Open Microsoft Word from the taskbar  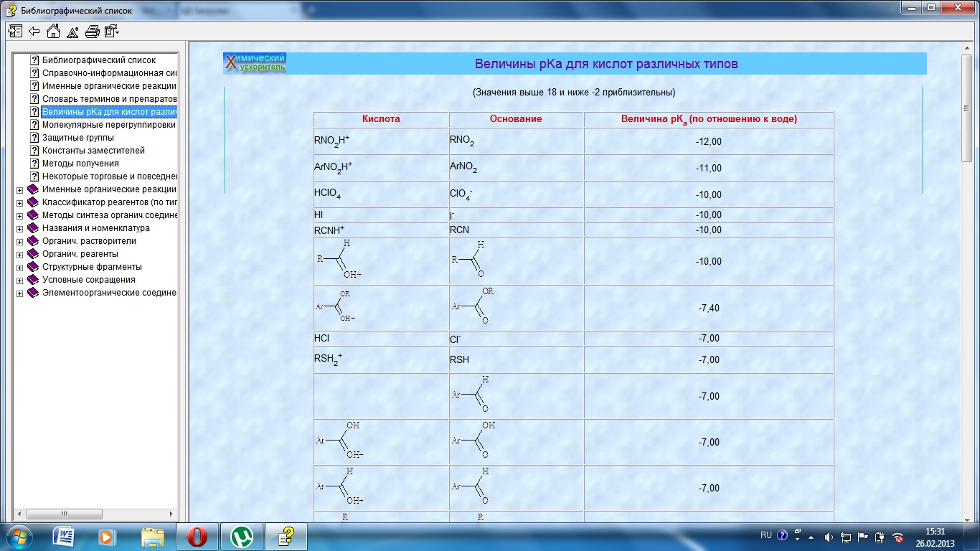pyautogui.click(x=63, y=536)
